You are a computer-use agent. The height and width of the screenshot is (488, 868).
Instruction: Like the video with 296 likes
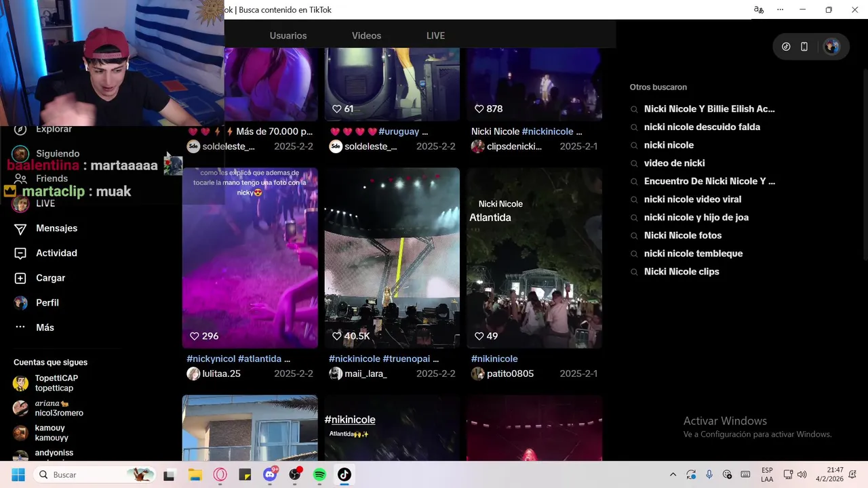pyautogui.click(x=195, y=336)
